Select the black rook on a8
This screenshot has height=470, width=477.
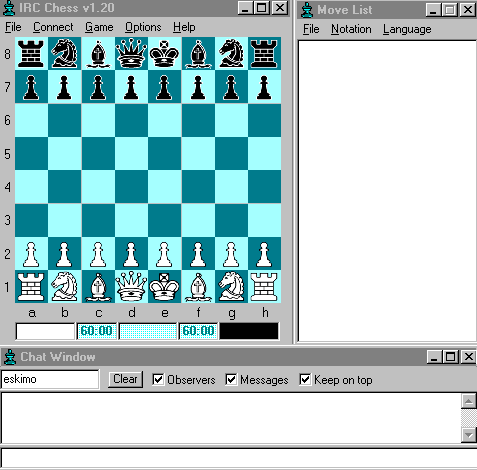click(x=31, y=53)
